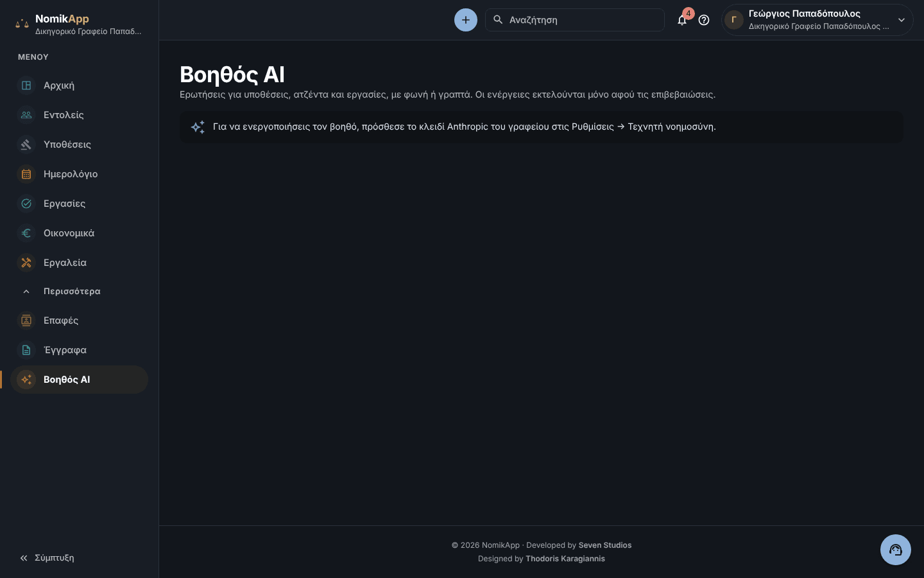Click the Υποθέσεις gavel icon
This screenshot has width=924, height=578.
[x=26, y=144]
